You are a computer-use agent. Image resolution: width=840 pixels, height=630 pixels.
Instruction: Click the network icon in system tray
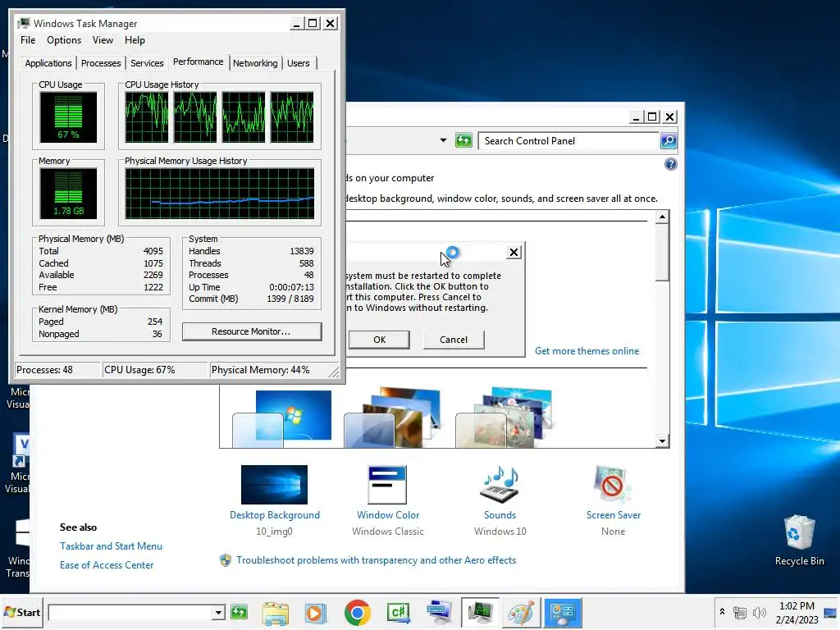(740, 612)
